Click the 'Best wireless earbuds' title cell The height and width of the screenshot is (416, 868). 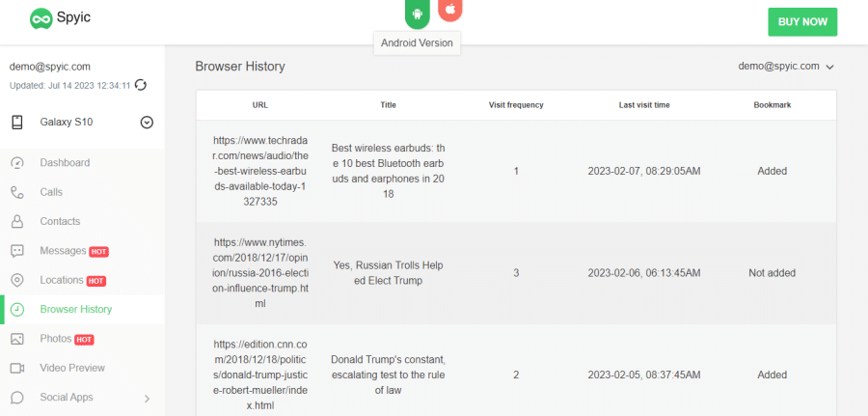(x=388, y=171)
